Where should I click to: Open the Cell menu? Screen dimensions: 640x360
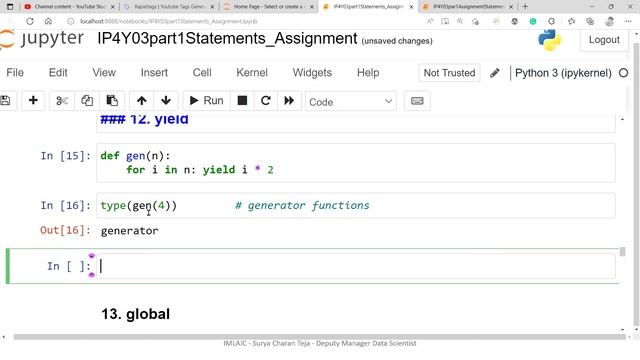pyautogui.click(x=202, y=73)
